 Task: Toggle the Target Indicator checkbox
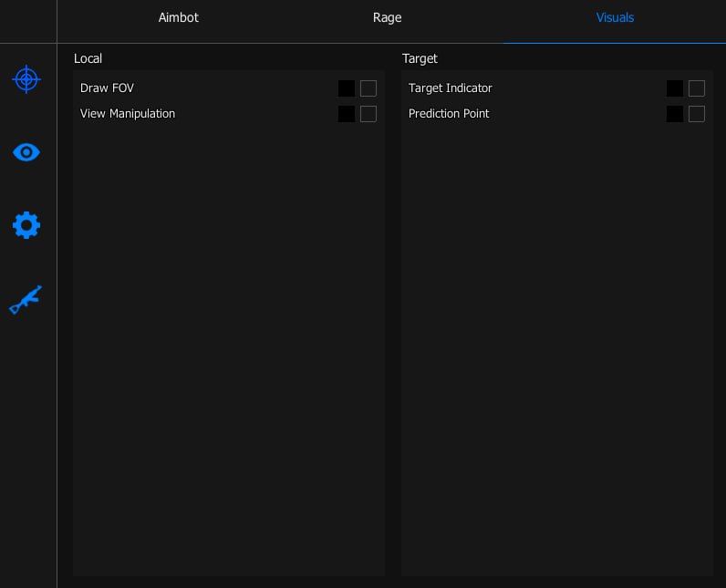(x=697, y=88)
